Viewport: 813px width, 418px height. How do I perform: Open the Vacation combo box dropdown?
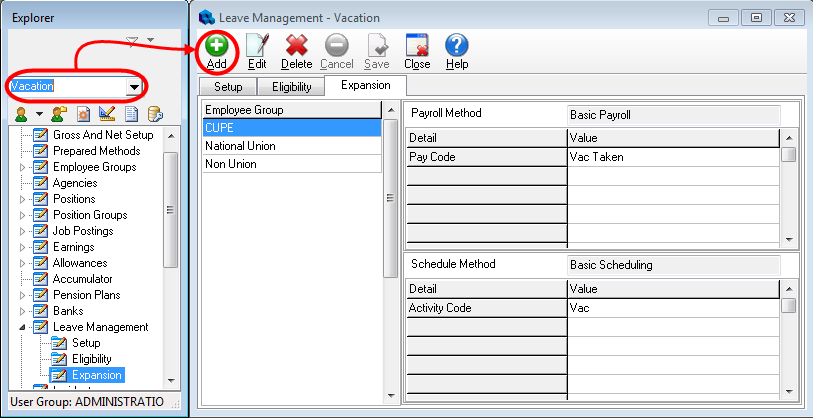point(133,87)
